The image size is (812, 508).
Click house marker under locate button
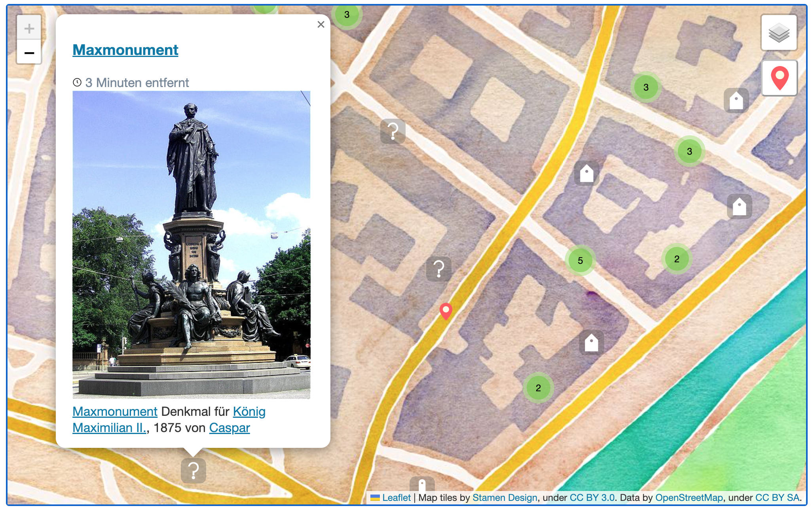(x=736, y=100)
